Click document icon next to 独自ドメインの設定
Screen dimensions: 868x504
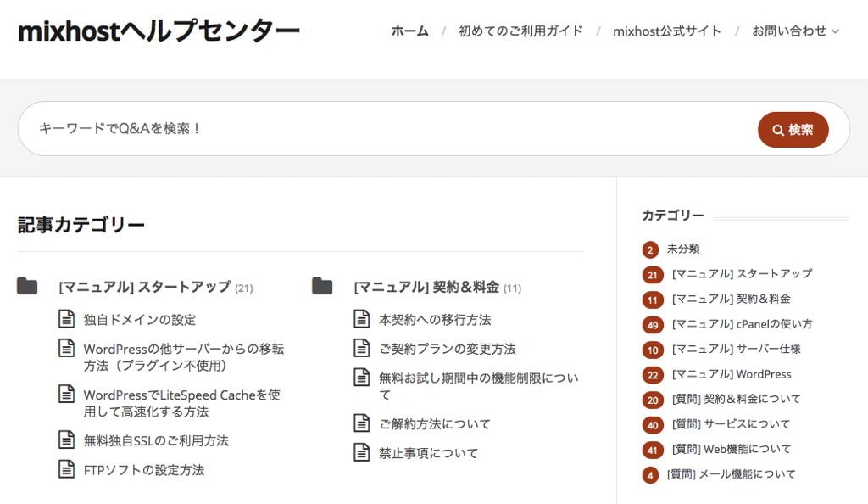coord(66,319)
